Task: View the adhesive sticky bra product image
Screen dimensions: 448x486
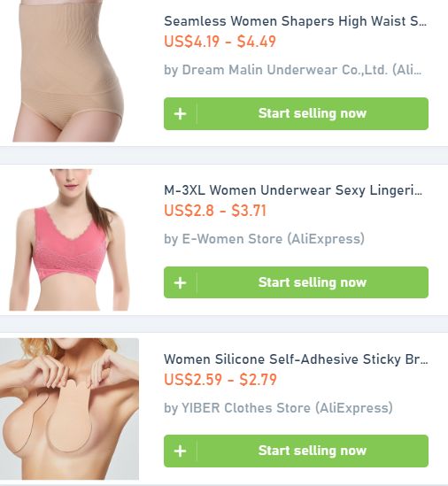Action: pos(69,409)
